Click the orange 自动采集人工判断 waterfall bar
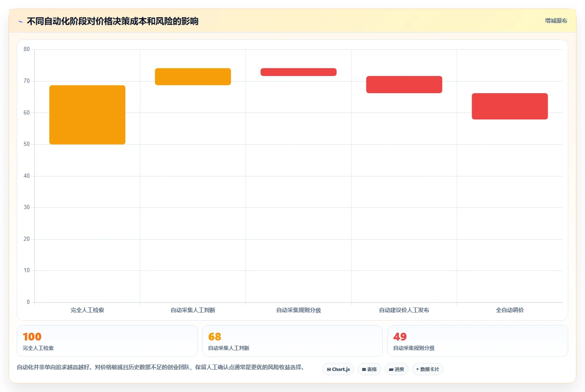This screenshot has height=392, width=585. (x=193, y=76)
